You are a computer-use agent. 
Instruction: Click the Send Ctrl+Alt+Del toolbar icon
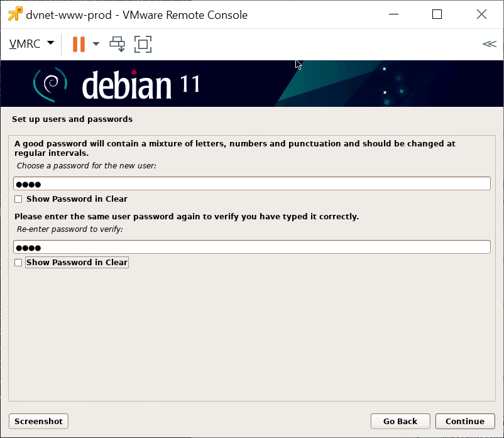point(117,44)
